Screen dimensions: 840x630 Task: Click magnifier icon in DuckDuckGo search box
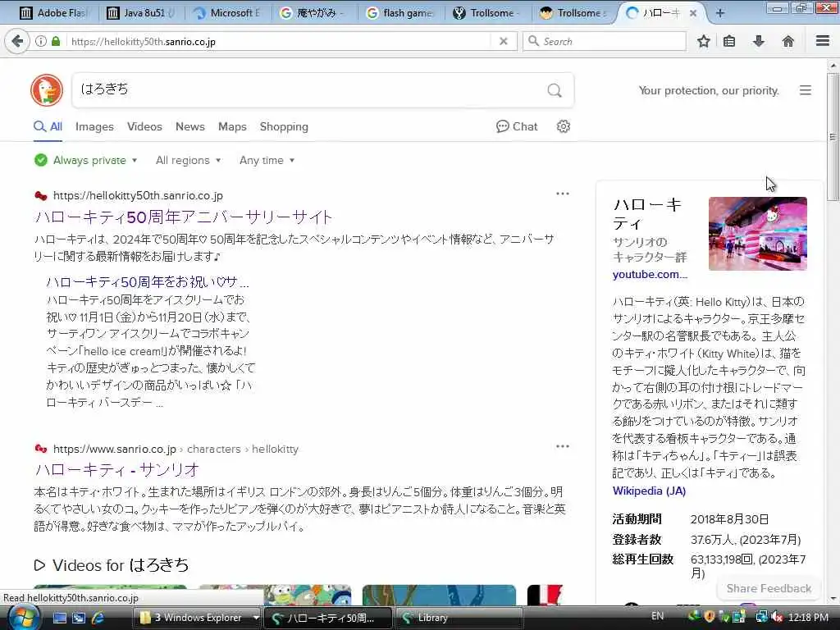pos(555,90)
